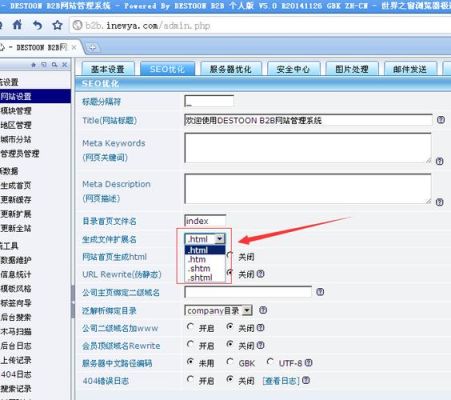The width and height of the screenshot is (451, 400).
Task: Select 开启 for 会员顶级域名Rewrite
Action: click(190, 344)
